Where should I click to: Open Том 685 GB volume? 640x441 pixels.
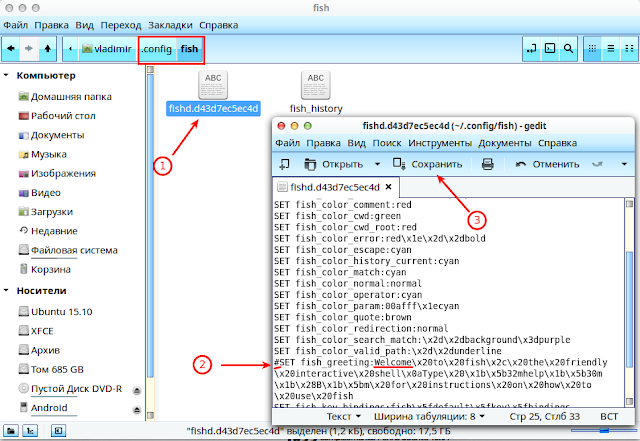51,370
